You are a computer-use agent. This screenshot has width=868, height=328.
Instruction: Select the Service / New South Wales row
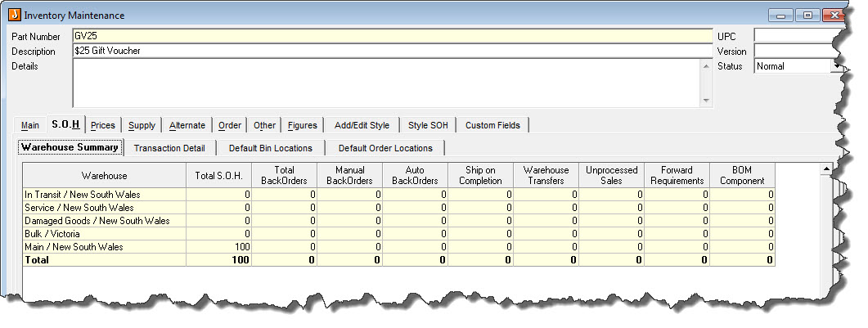(398, 208)
